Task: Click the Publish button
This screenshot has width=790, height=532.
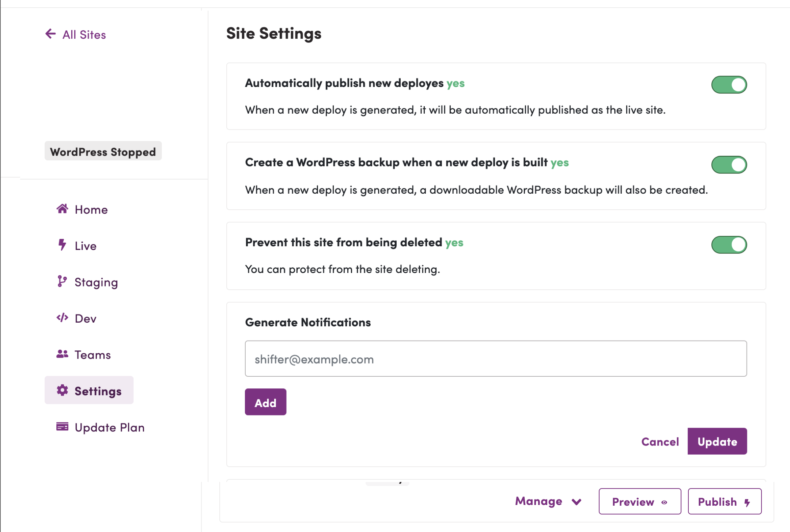Action: tap(725, 502)
